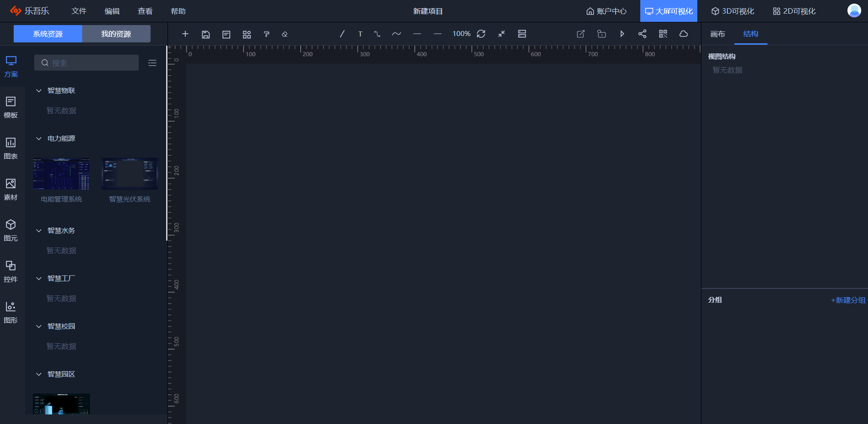Image resolution: width=868 pixels, height=424 pixels.
Task: Click the 新建项目 title
Action: coord(428,11)
